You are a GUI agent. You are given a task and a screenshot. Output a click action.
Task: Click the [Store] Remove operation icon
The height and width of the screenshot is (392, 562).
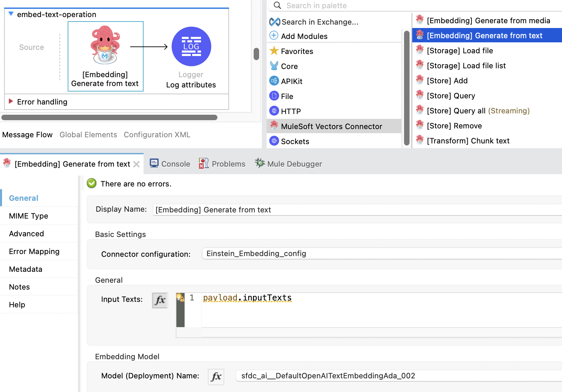(420, 125)
